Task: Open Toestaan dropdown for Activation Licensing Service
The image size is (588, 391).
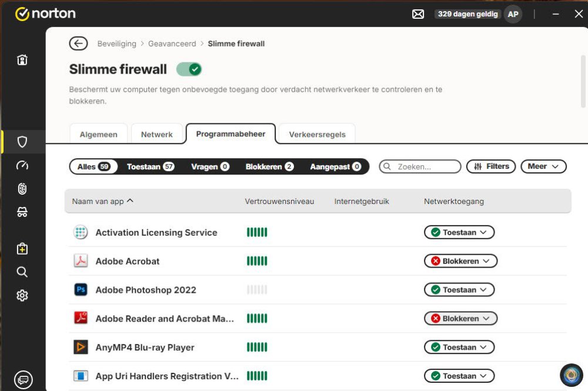Action: click(459, 232)
